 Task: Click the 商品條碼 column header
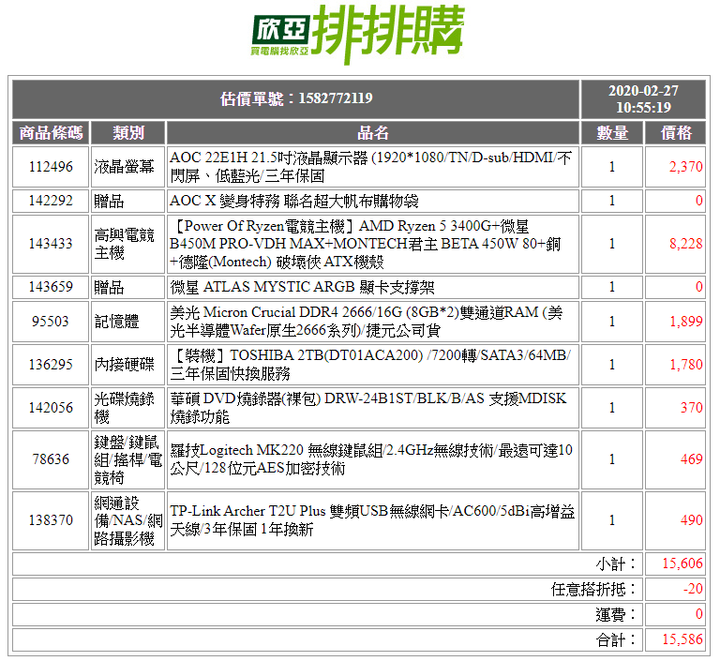point(51,133)
